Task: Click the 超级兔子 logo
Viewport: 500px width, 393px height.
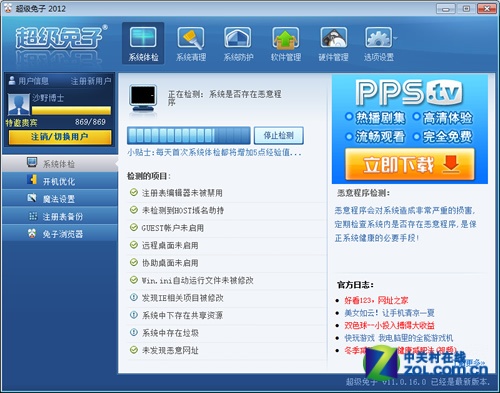Action: coord(61,37)
